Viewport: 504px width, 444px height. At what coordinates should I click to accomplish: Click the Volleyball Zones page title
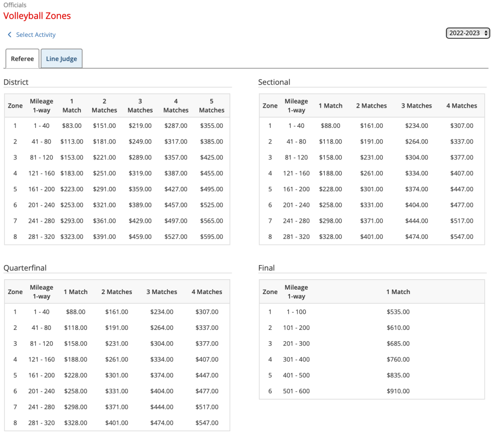coord(37,16)
